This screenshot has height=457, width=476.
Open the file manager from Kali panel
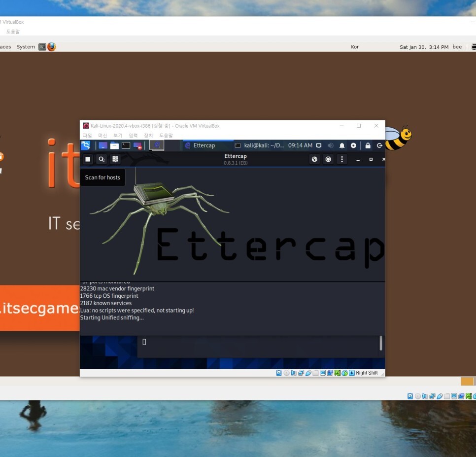(114, 145)
